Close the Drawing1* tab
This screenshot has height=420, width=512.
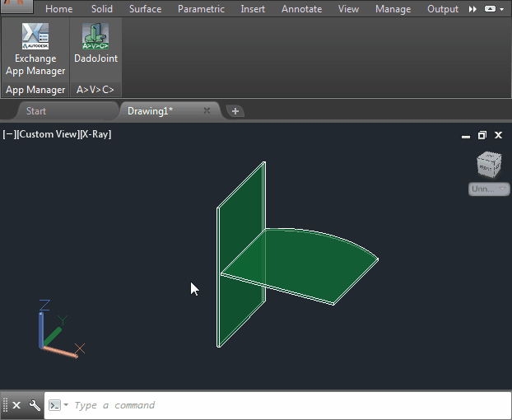tap(207, 110)
